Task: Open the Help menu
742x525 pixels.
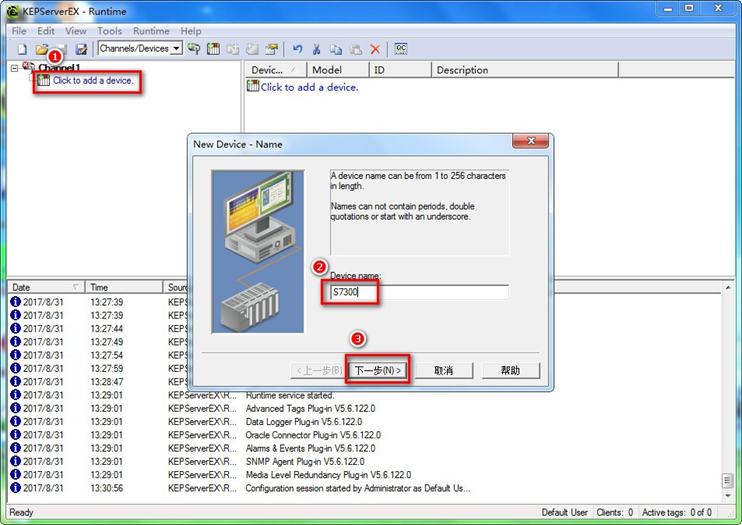Action: pos(191,31)
